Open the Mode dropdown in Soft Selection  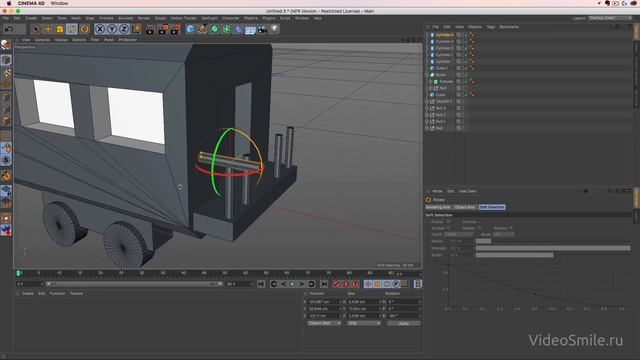pyautogui.click(x=503, y=235)
